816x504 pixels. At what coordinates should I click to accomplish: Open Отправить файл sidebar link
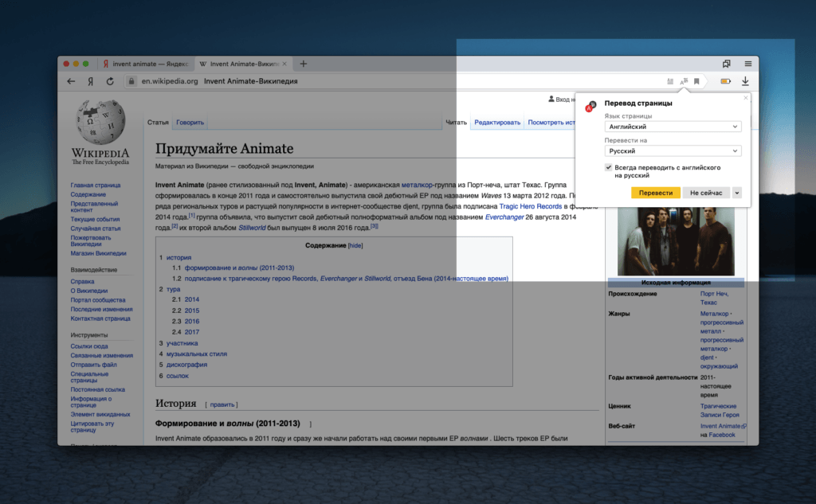tap(94, 365)
